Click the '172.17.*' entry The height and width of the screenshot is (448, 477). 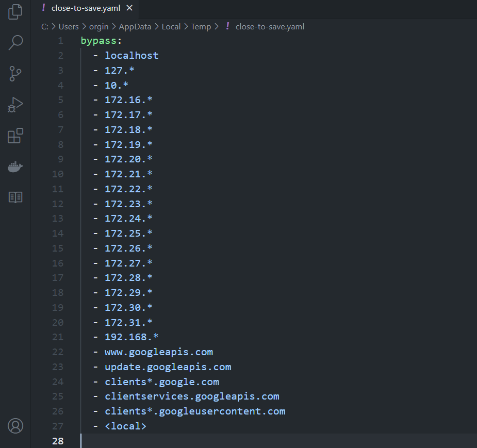coord(128,115)
